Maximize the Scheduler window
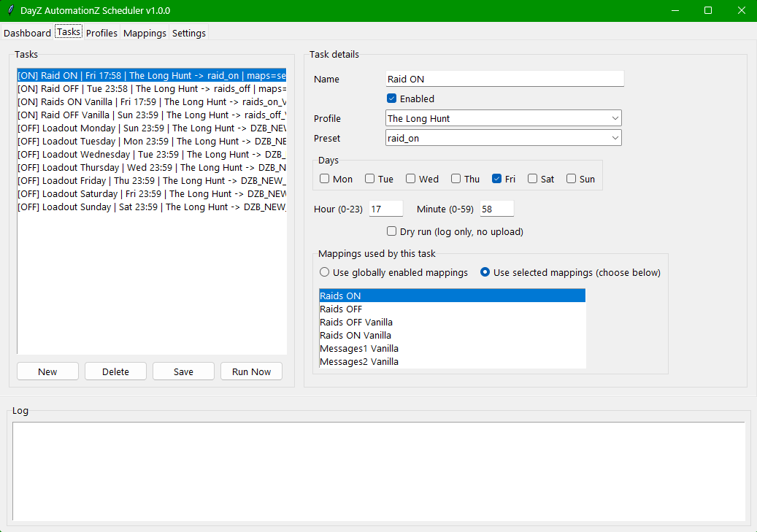 pos(708,10)
